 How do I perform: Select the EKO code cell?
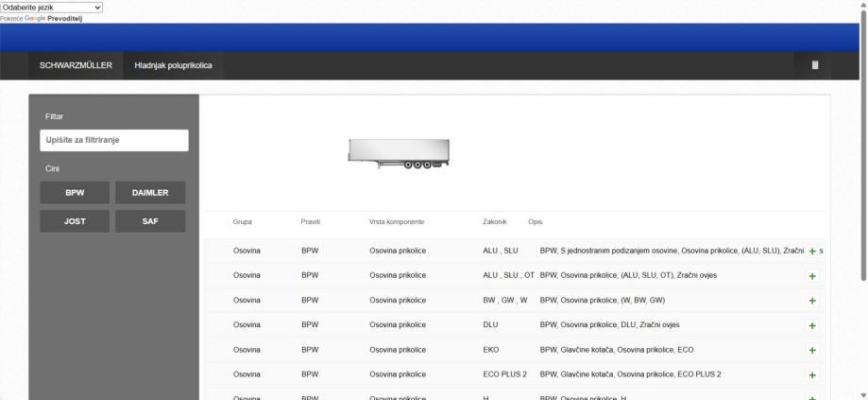[491, 350]
